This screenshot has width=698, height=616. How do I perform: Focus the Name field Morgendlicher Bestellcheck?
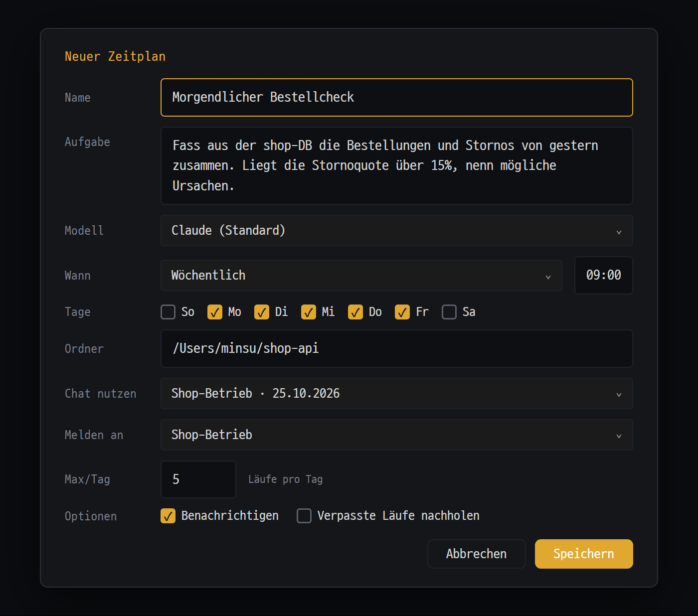(397, 98)
